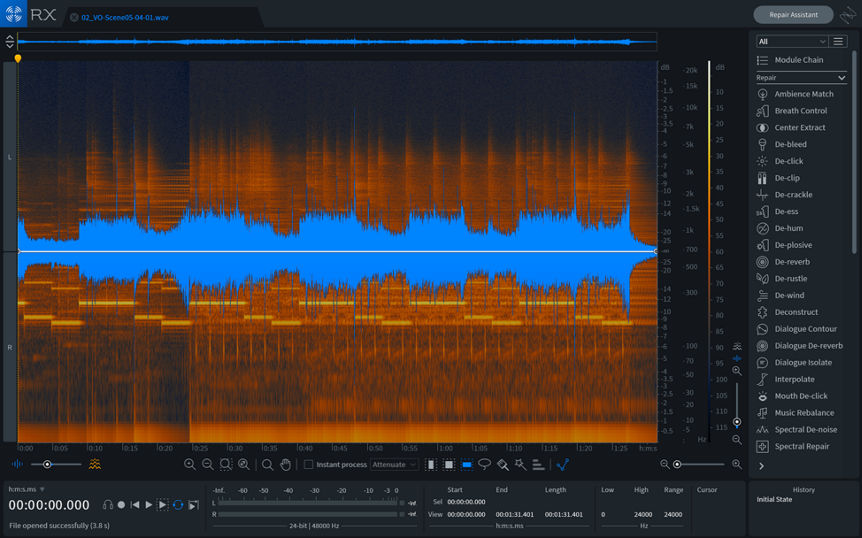
Task: Enable the Instant process checkbox
Action: (308, 464)
